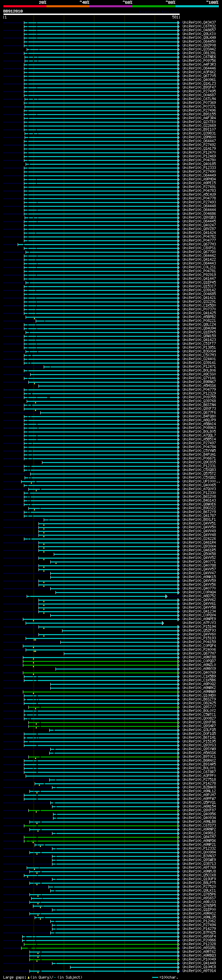The width and height of the screenshot is (222, 980).
Task: Select hit label UniRef100_B4G143
Action: [x=199, y=501]
